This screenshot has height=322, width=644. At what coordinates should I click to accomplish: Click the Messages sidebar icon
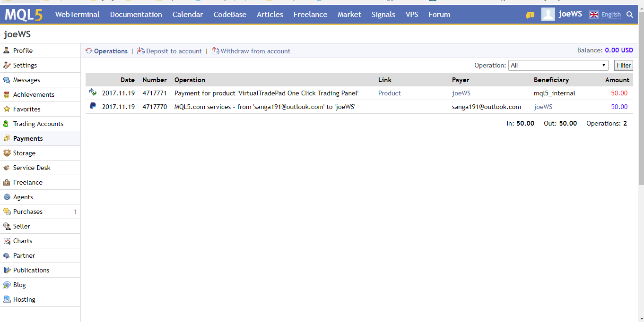7,80
